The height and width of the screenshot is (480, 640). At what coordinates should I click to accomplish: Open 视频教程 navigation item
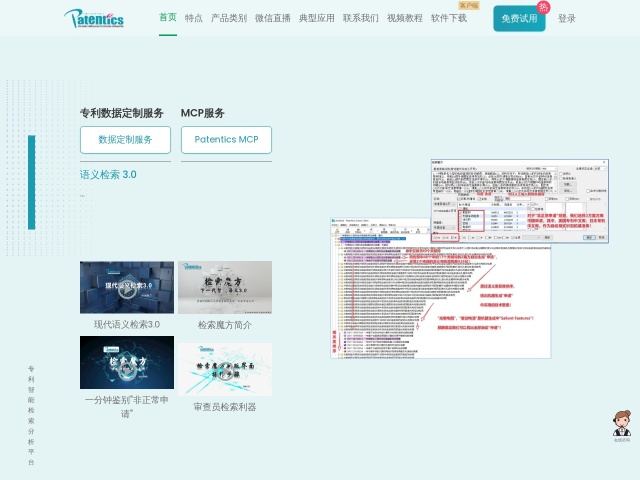pyautogui.click(x=405, y=18)
